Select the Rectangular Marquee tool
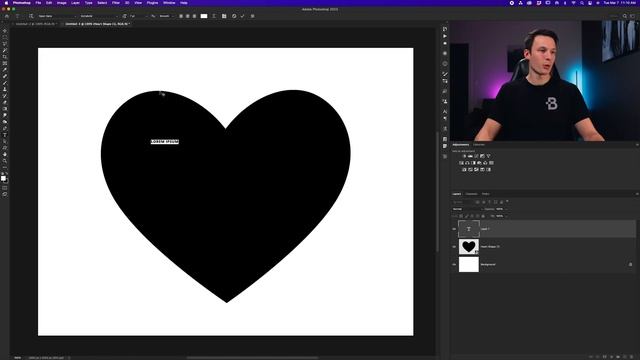640x360 pixels. coord(5,37)
